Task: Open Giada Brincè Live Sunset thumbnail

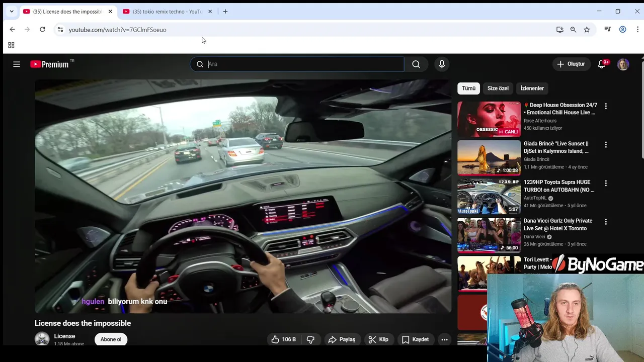Action: tap(489, 158)
